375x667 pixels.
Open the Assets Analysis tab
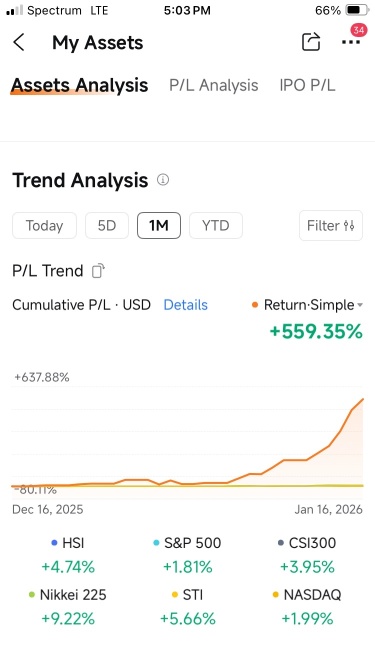80,86
